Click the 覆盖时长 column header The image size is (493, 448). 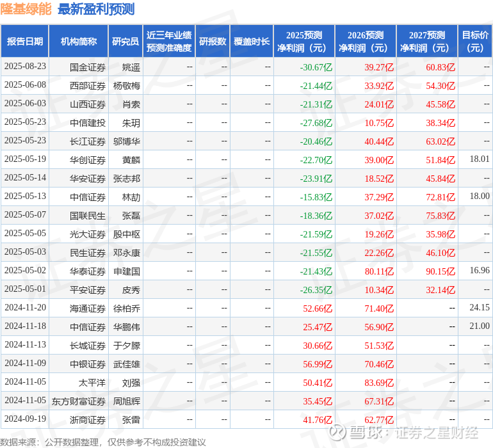[252, 41]
